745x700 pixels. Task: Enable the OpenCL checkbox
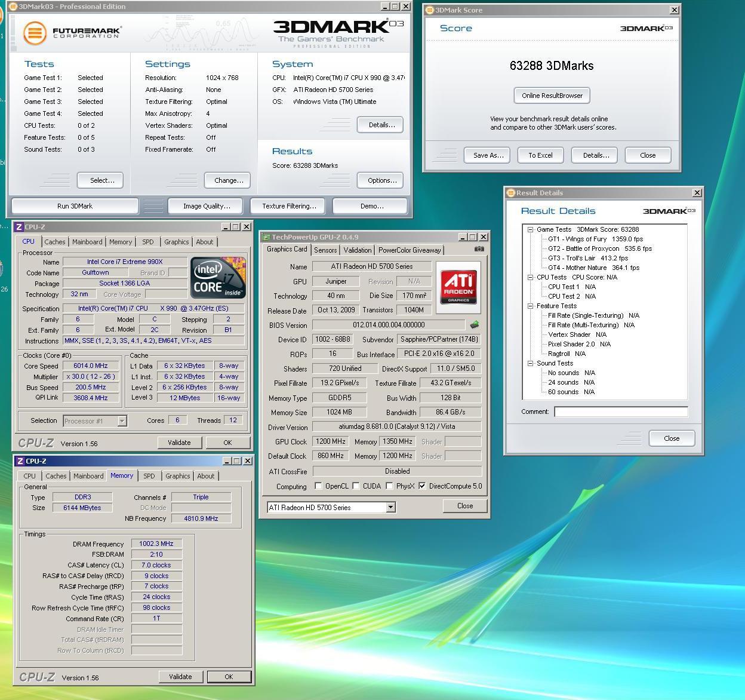click(x=318, y=486)
